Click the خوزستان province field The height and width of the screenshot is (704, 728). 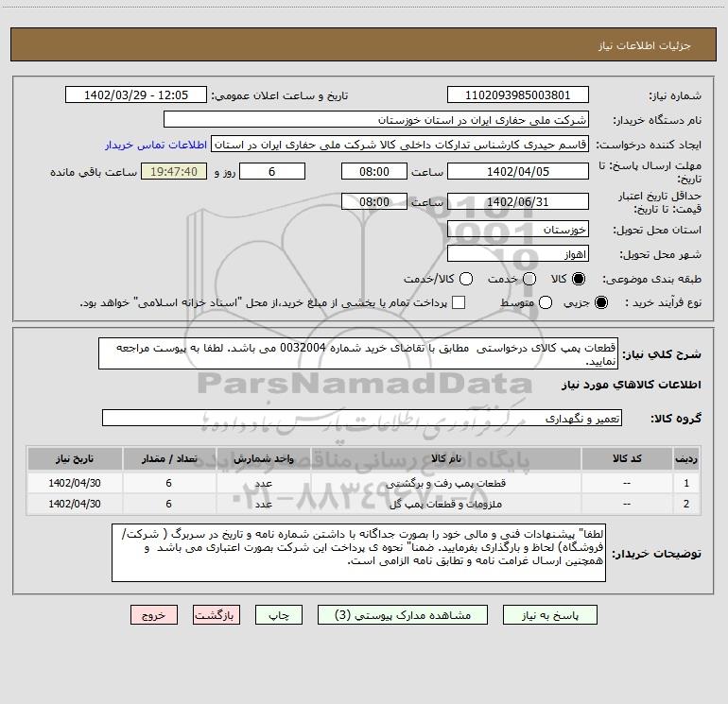pyautogui.click(x=518, y=230)
